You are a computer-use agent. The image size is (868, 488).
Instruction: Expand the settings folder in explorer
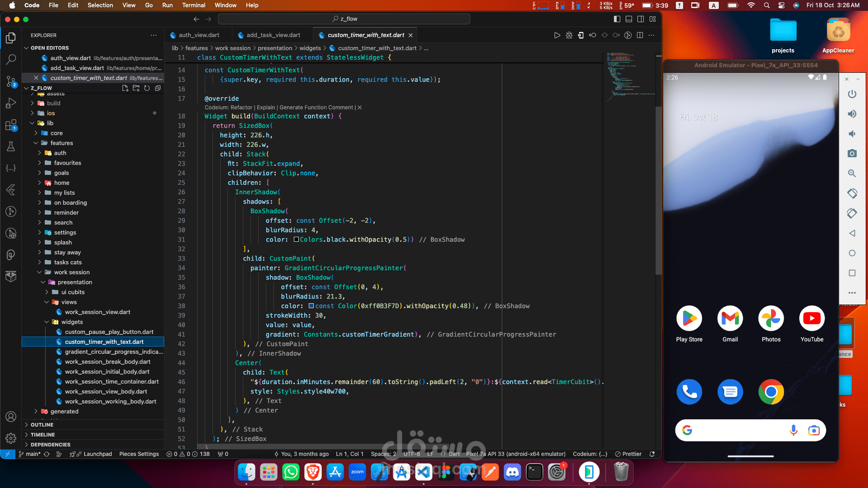(x=65, y=233)
